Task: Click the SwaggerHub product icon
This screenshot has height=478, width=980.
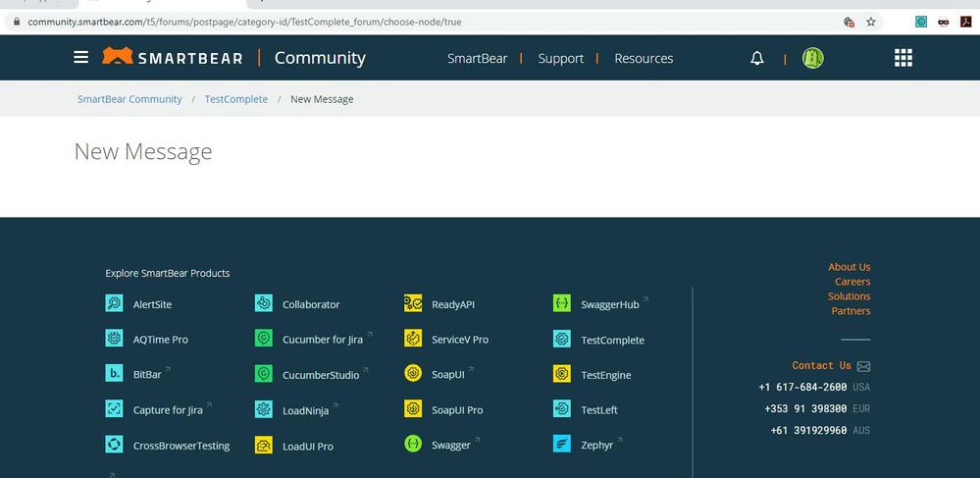Action: click(562, 304)
